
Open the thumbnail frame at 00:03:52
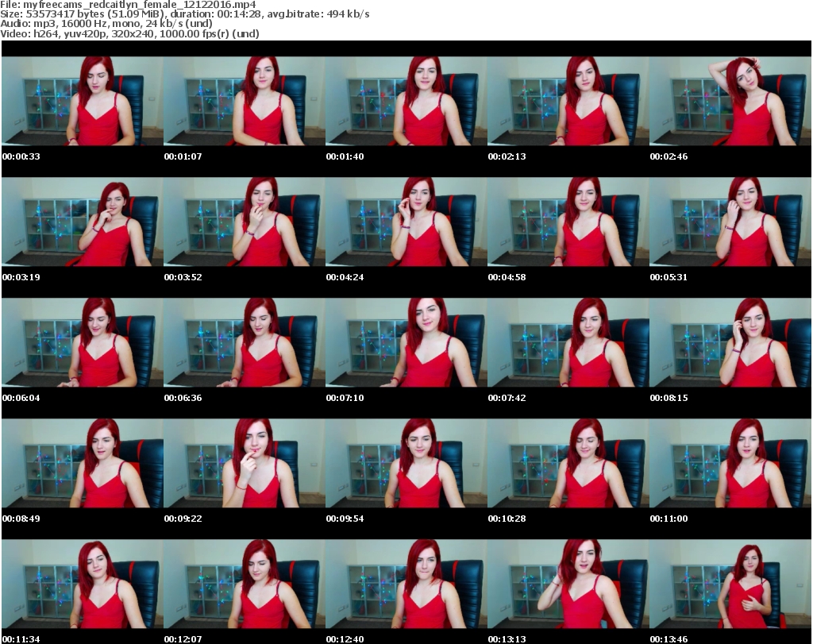coord(245,222)
